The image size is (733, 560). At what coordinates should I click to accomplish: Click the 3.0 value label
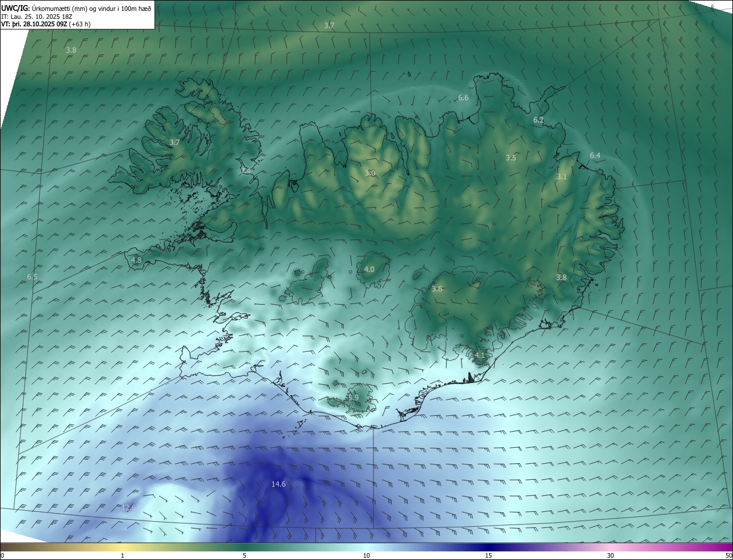coord(371,173)
